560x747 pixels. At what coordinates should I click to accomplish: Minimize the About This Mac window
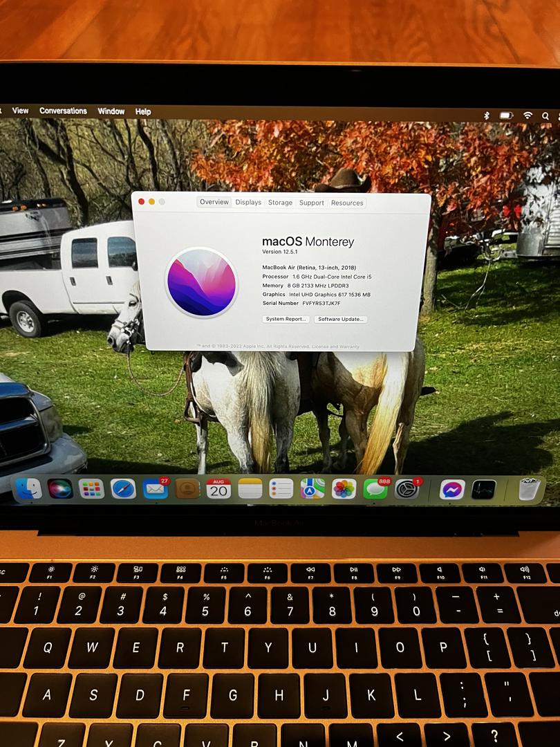coord(151,201)
